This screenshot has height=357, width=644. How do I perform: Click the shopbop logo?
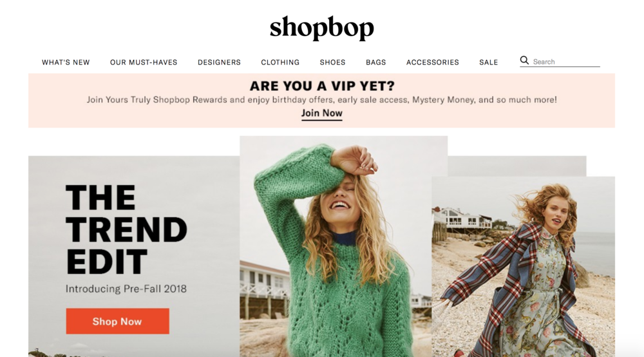321,28
